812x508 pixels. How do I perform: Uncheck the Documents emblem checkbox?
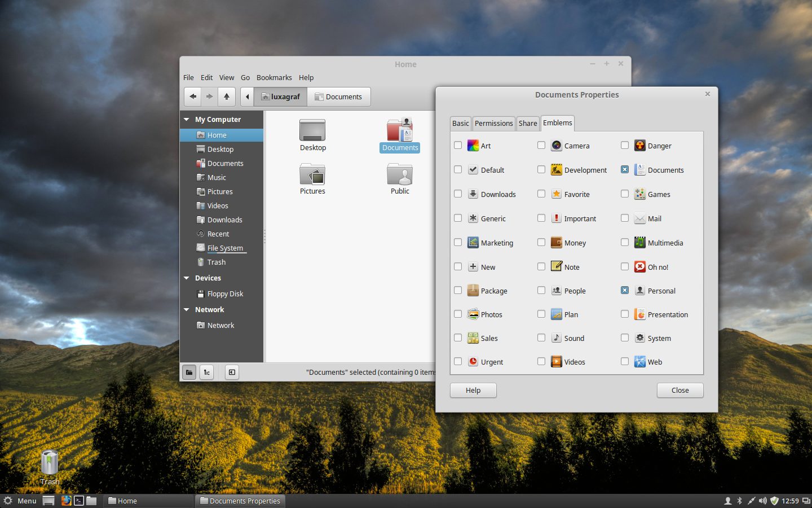pyautogui.click(x=625, y=169)
